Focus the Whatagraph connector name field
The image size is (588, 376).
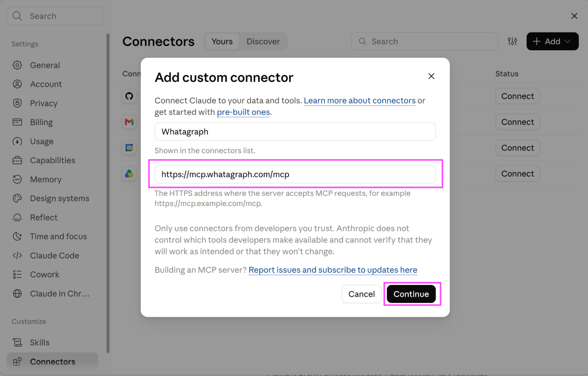[295, 132]
